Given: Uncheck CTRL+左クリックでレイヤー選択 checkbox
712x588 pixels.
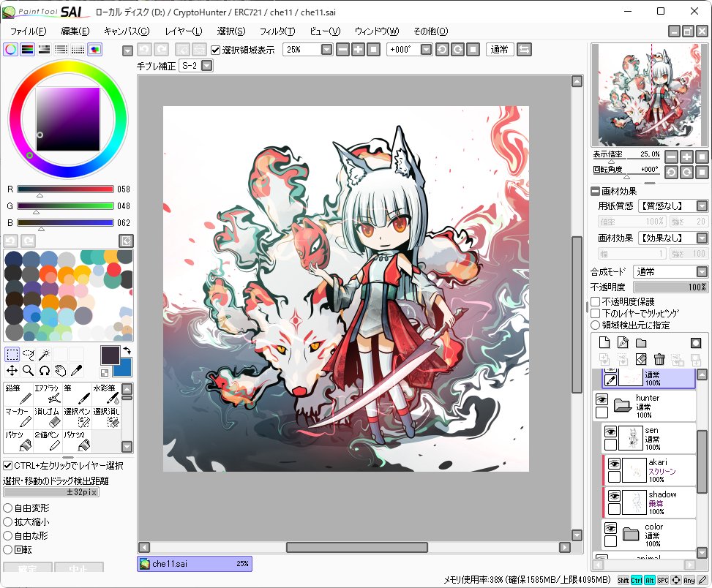Looking at the screenshot, I should [x=8, y=465].
